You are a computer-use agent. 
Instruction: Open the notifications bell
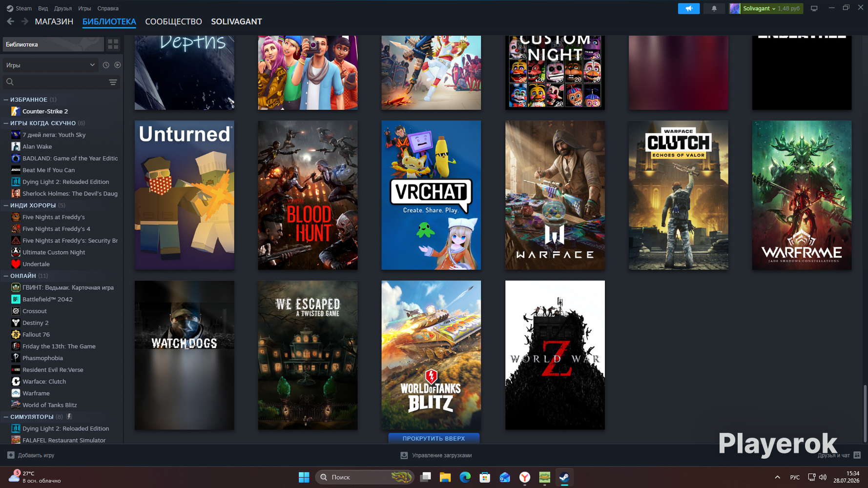[x=714, y=8]
